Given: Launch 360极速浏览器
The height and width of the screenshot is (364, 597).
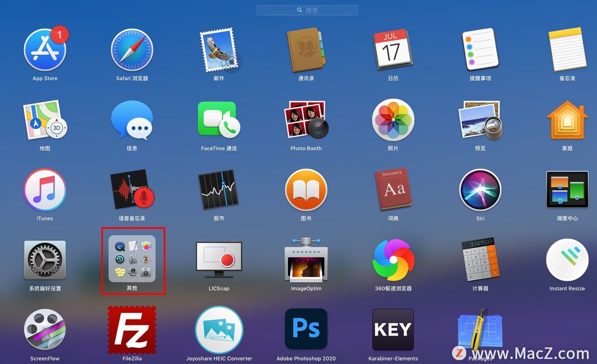Looking at the screenshot, I should (x=393, y=260).
